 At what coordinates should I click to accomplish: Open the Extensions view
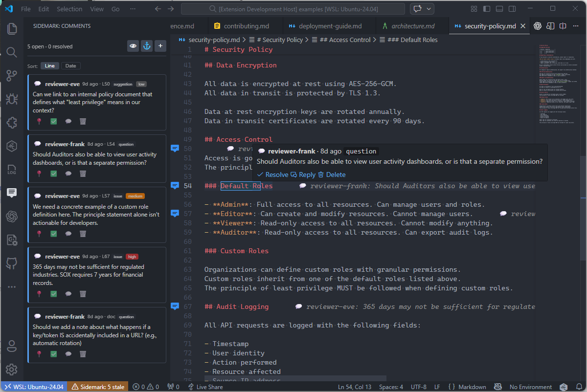click(12, 122)
